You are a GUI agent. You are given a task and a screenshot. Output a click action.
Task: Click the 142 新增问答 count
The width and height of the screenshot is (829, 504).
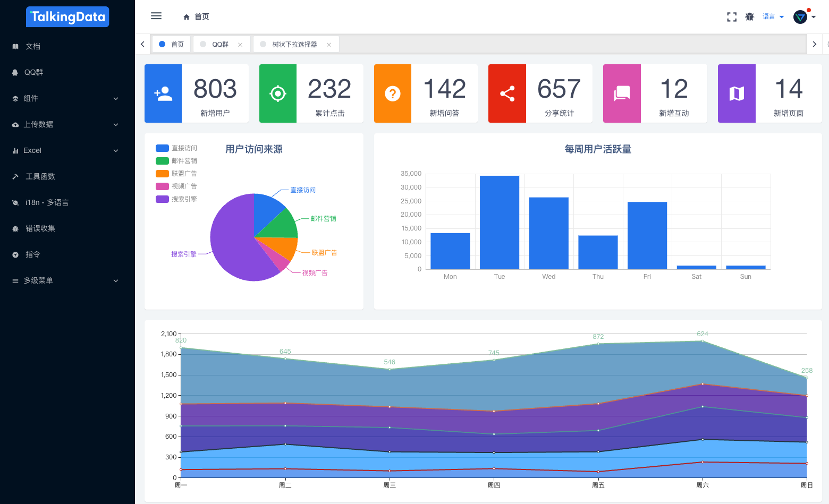[x=445, y=89]
